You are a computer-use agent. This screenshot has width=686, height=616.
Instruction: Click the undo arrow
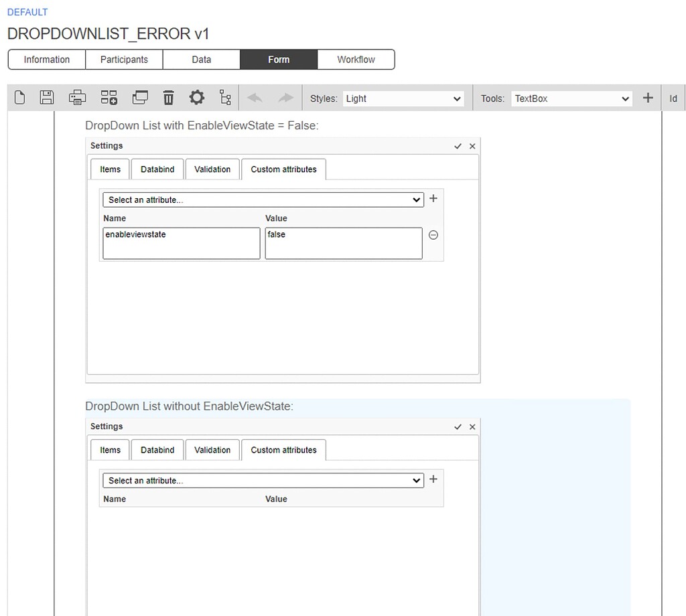coord(254,97)
